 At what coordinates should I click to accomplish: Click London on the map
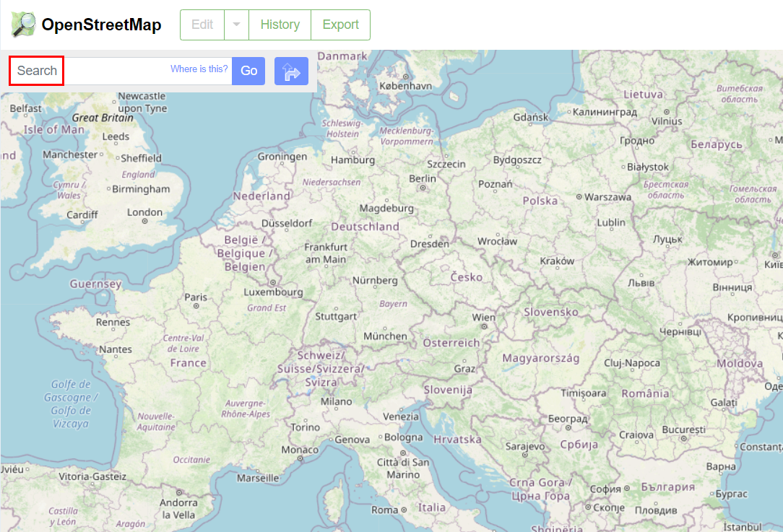pos(144,212)
